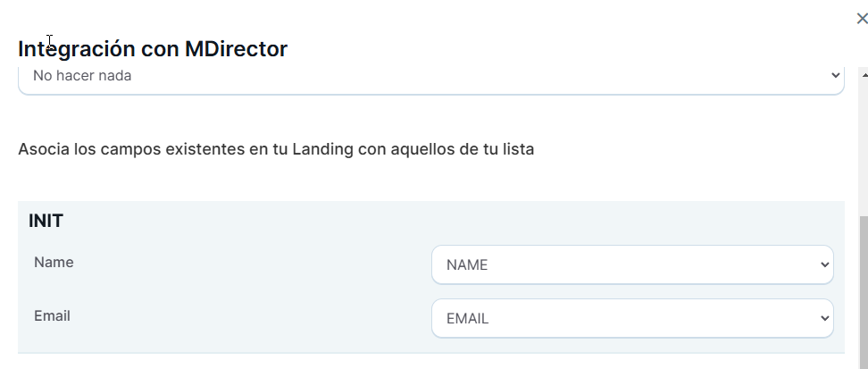Image resolution: width=868 pixels, height=369 pixels.
Task: Click the "NAME" selected value text
Action: [467, 264]
